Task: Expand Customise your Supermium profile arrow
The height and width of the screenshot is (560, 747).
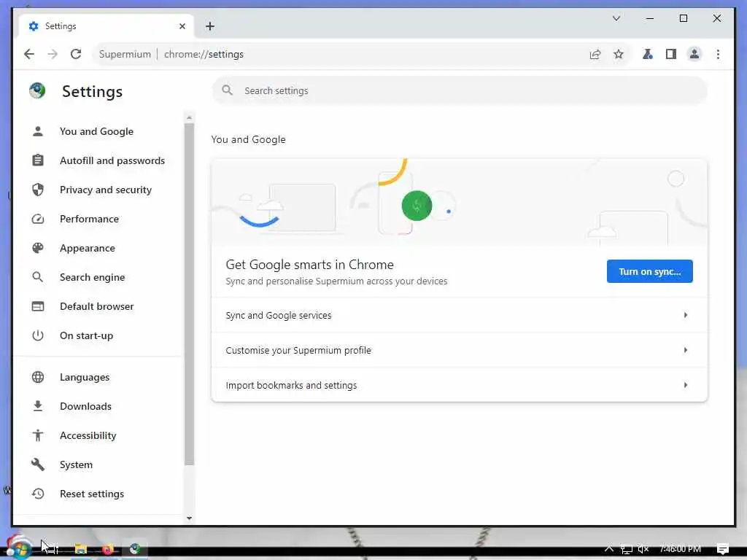Action: (x=685, y=350)
